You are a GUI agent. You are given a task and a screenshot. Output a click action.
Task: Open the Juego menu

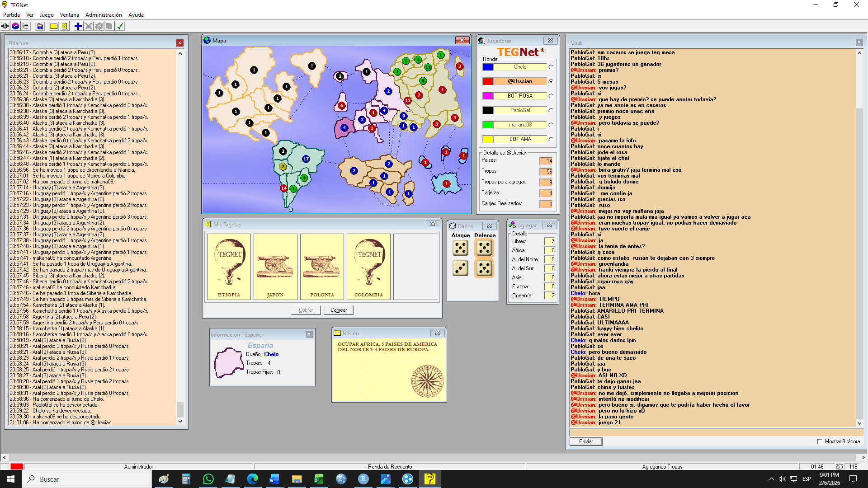(x=46, y=15)
